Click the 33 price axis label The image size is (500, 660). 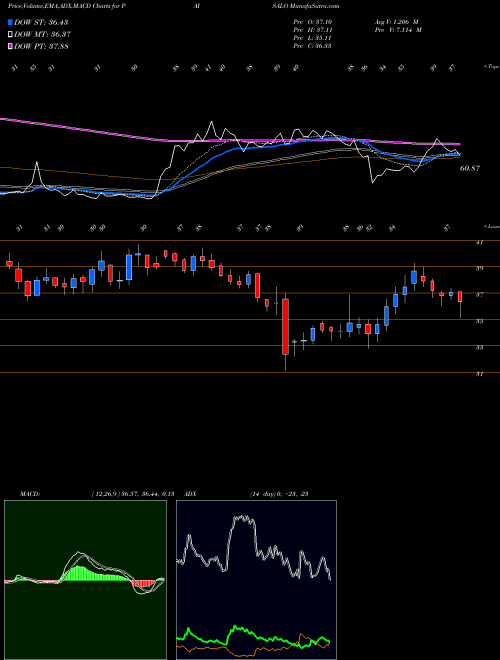coord(479,347)
